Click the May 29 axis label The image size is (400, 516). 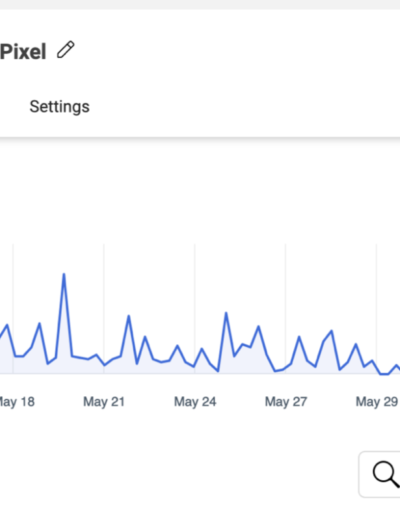coord(377,402)
